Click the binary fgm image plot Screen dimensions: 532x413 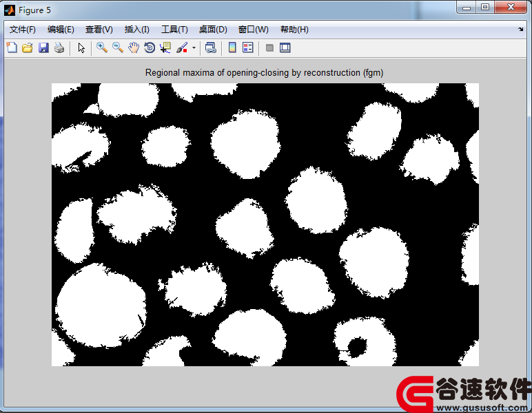265,224
